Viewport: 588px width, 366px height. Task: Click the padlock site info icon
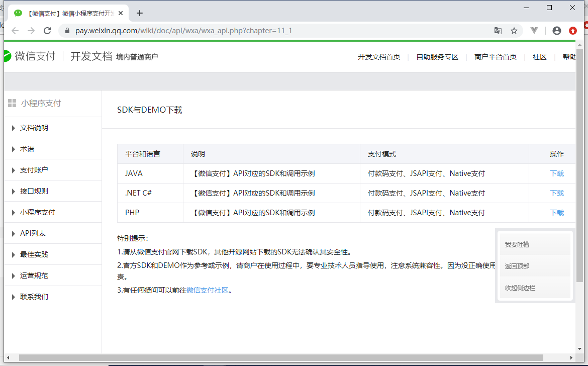coord(67,31)
